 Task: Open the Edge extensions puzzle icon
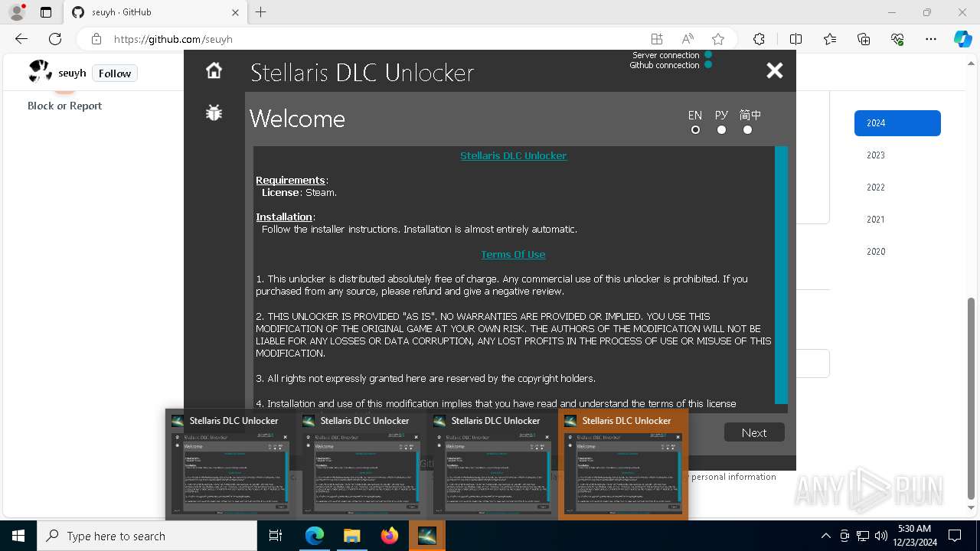[759, 39]
